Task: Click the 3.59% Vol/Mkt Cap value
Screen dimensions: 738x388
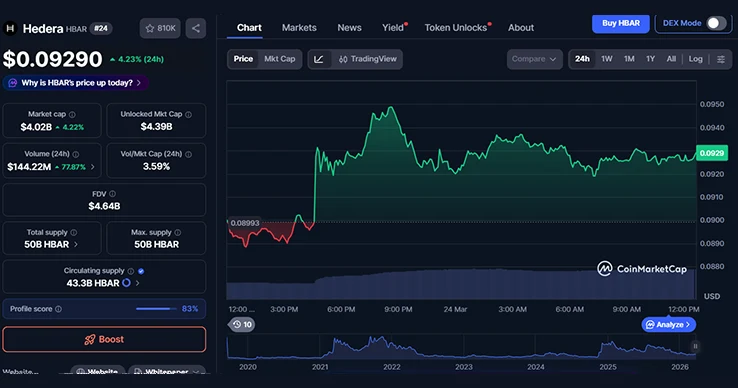Action: click(156, 167)
